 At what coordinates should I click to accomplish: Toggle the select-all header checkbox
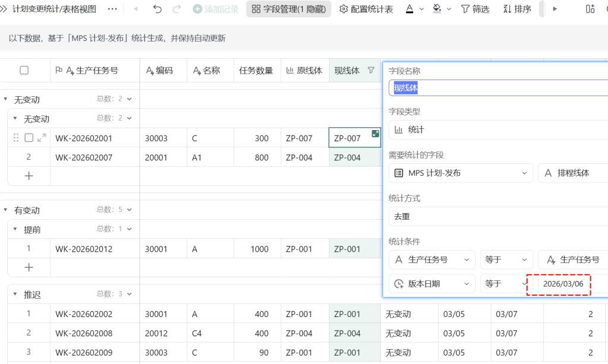(x=24, y=70)
